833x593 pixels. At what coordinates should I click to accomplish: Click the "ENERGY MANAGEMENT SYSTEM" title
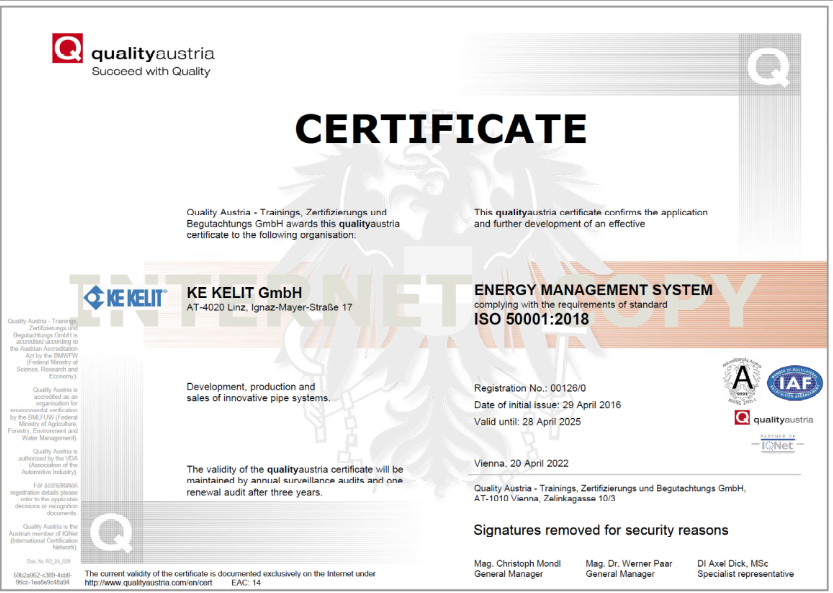point(593,290)
